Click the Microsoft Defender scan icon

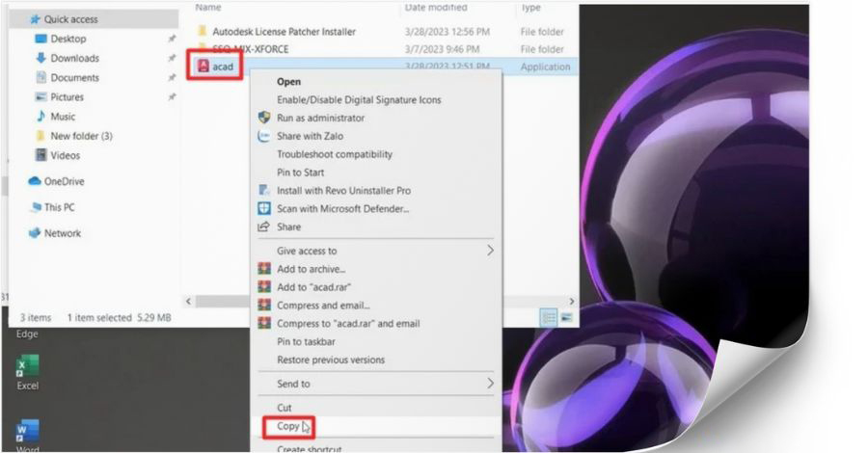click(x=264, y=208)
